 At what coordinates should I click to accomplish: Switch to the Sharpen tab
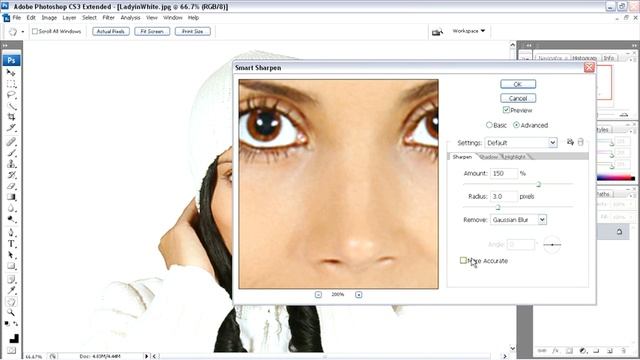point(462,157)
